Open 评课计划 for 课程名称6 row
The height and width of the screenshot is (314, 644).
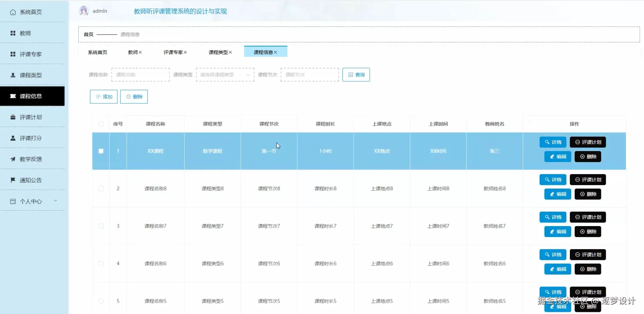point(588,255)
